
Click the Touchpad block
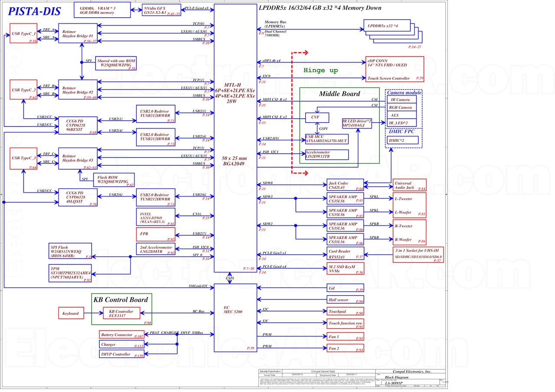pyautogui.click(x=345, y=311)
